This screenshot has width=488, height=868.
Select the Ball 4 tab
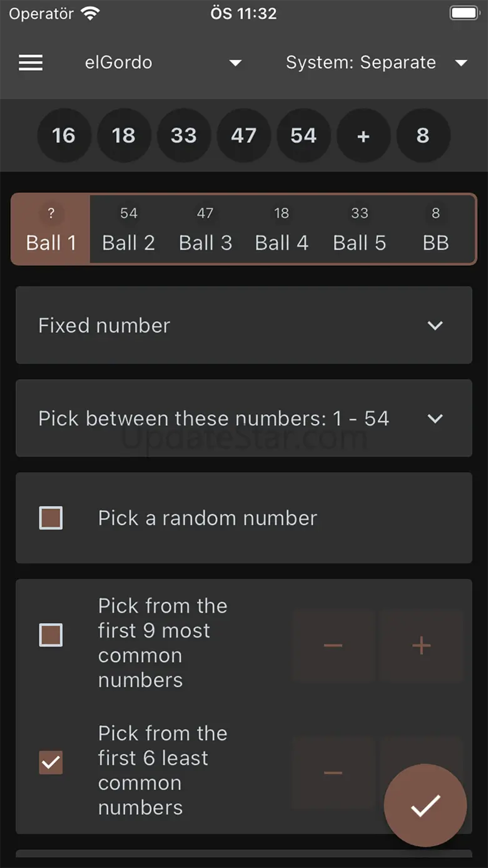point(282,230)
